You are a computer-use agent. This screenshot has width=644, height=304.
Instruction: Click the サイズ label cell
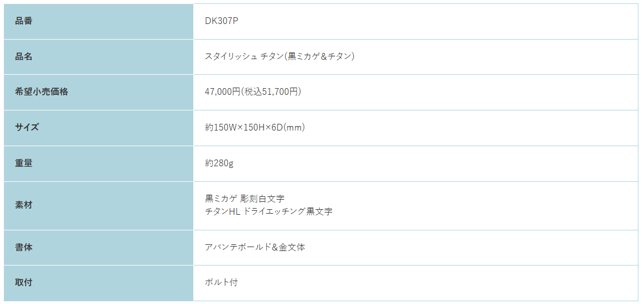coord(99,128)
